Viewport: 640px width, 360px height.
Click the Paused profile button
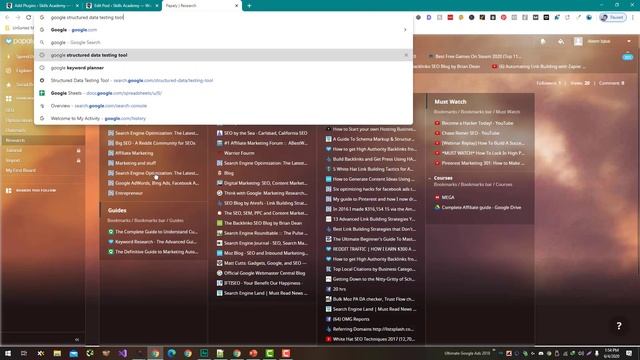tap(613, 18)
